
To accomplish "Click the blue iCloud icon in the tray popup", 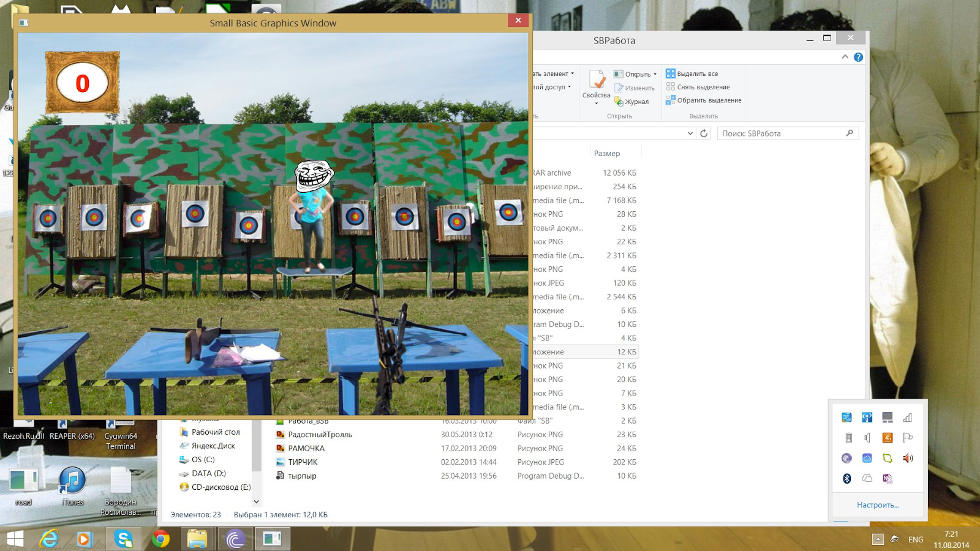I will (x=867, y=458).
